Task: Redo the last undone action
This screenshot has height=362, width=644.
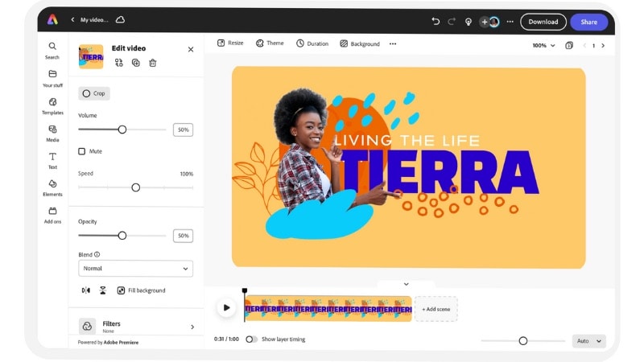Action: [x=452, y=22]
